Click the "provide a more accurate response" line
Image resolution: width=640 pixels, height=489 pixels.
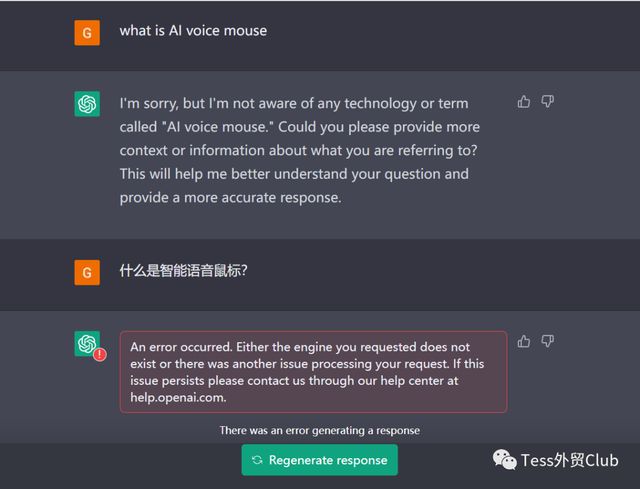tap(230, 197)
